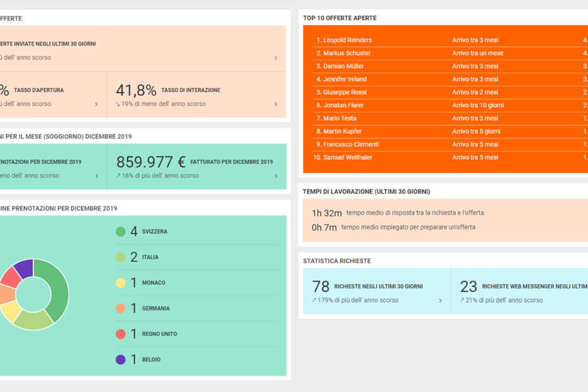Screen dimensions: 588x392
Task: Expand Prenotazioni per dicembre 2019 chevron
Action: pyautogui.click(x=97, y=176)
